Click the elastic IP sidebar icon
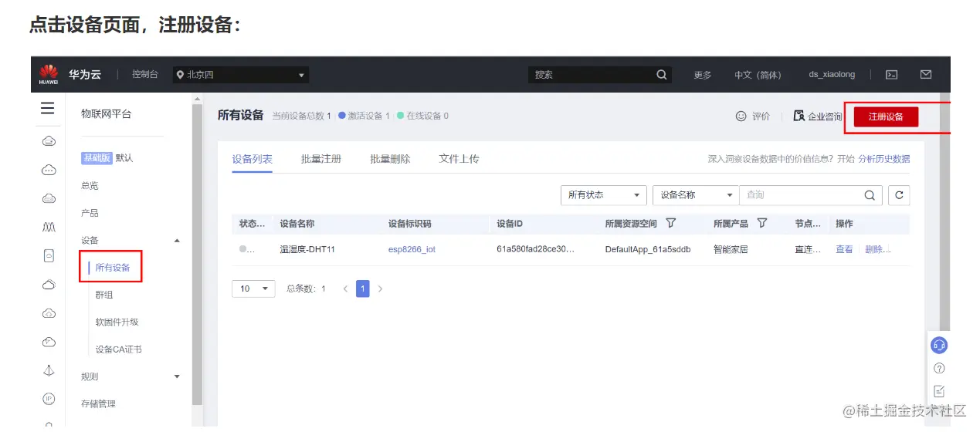The width and height of the screenshot is (980, 432). click(x=48, y=399)
